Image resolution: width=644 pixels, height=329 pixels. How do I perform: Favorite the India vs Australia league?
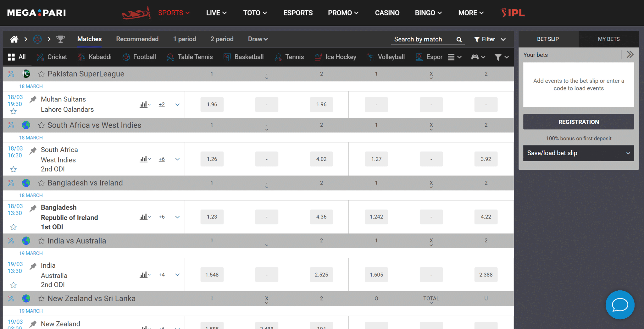[41, 241]
